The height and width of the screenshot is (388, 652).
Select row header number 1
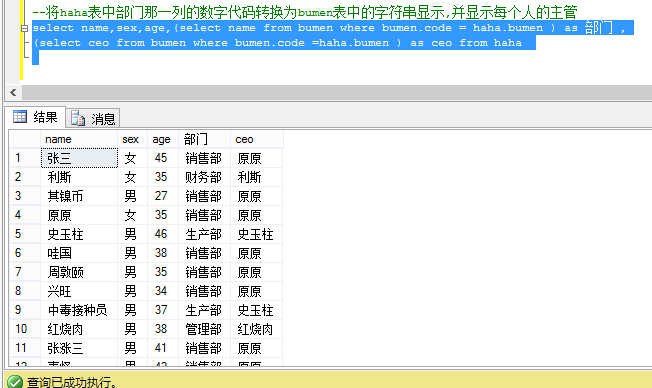point(25,158)
